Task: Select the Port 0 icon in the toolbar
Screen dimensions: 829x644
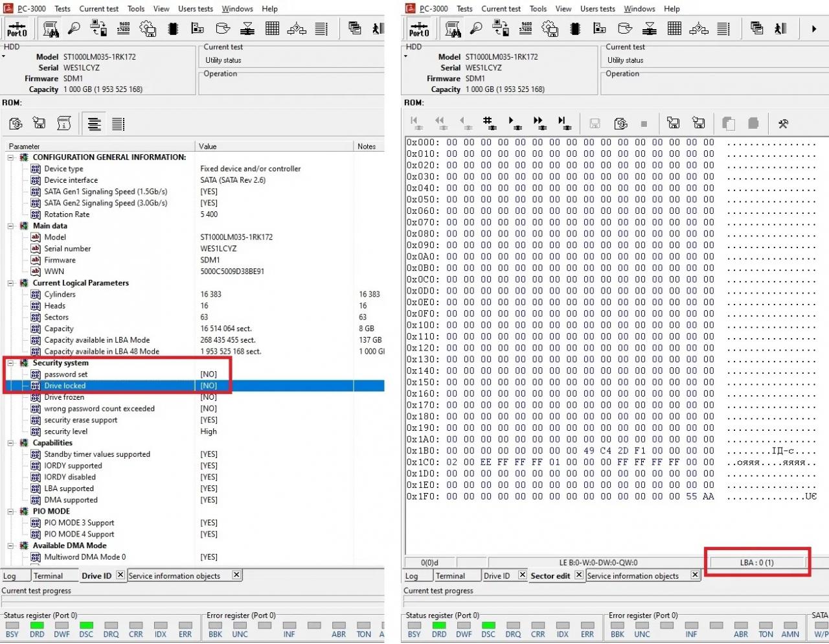Action: tap(17, 29)
